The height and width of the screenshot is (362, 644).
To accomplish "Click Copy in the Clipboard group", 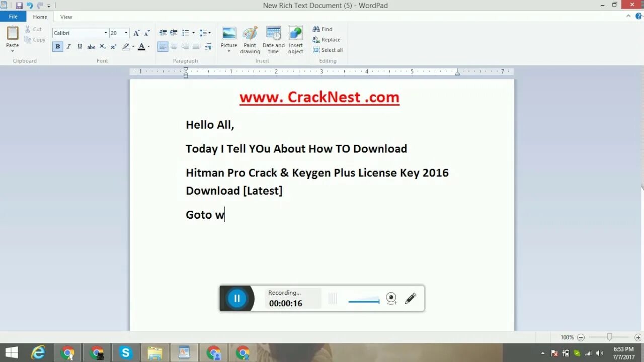I will coord(35,40).
